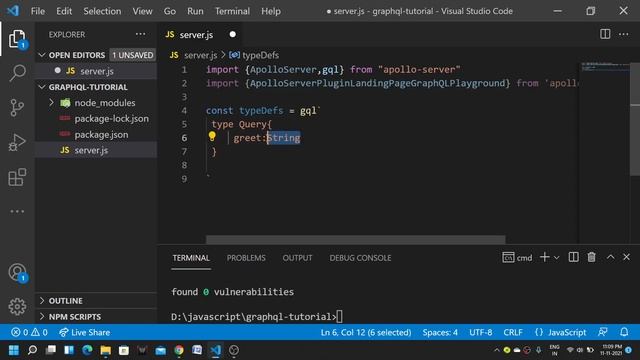Open package.json in explorer

point(96,135)
